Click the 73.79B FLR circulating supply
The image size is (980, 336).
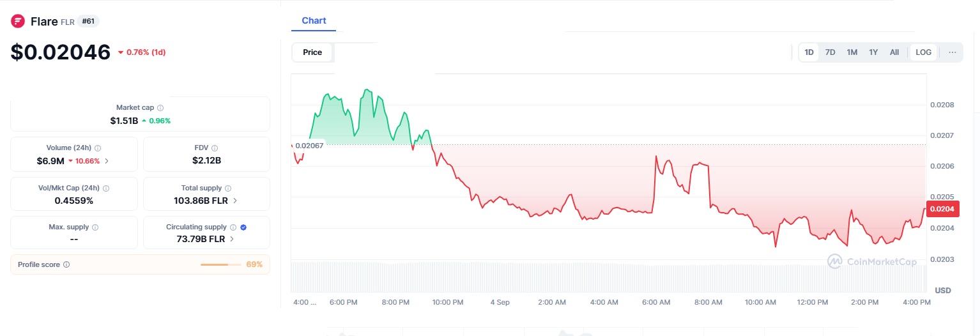point(201,240)
